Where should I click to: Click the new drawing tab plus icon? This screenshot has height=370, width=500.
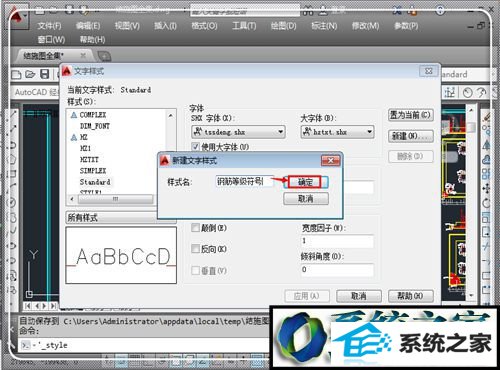click(x=104, y=56)
